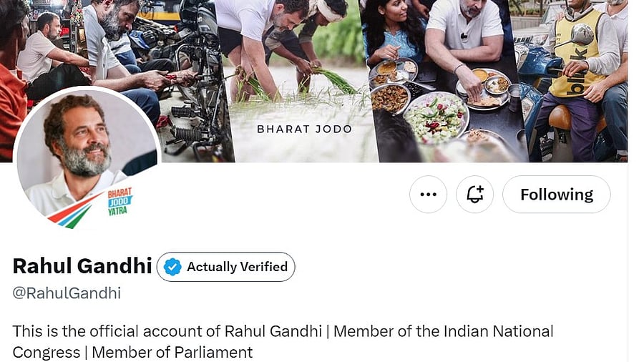The height and width of the screenshot is (362, 644).
Task: Select the @RahulGandhi handle
Action: (67, 293)
